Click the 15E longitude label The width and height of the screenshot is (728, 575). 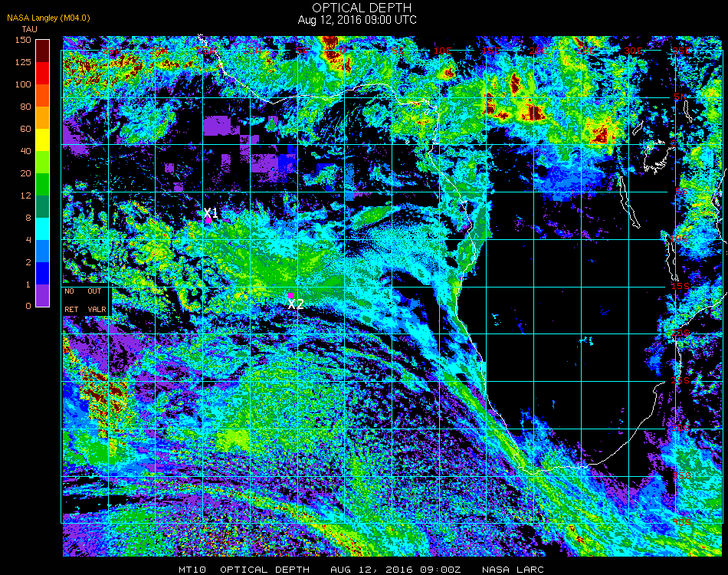(x=490, y=51)
